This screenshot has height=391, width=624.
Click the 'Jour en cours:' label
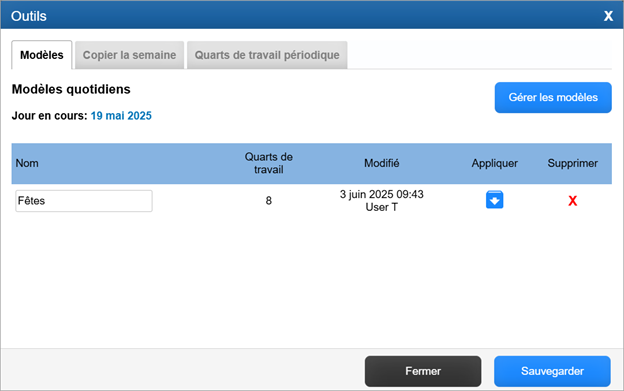(49, 116)
